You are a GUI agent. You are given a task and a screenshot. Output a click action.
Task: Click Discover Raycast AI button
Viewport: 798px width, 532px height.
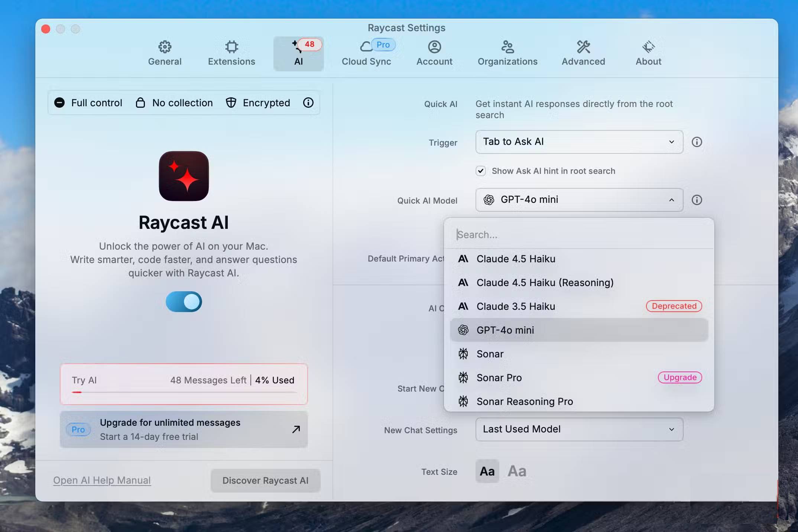tap(265, 480)
